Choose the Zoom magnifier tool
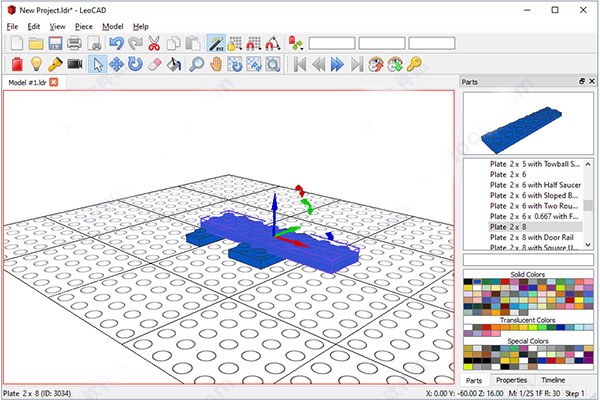Screen dimensions: 600x400 196,64
